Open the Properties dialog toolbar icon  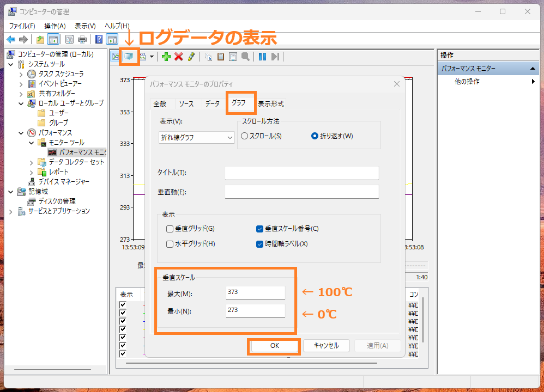coord(233,56)
